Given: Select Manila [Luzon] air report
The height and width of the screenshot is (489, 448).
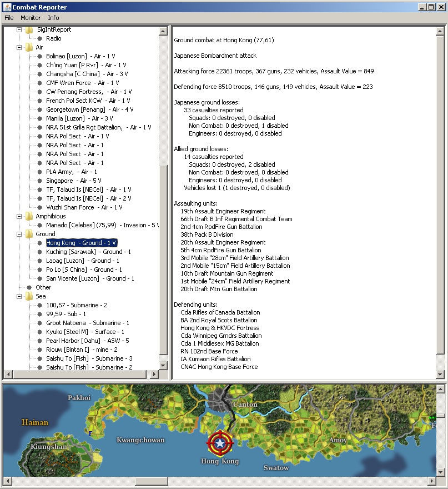Looking at the screenshot, I should pos(79,118).
